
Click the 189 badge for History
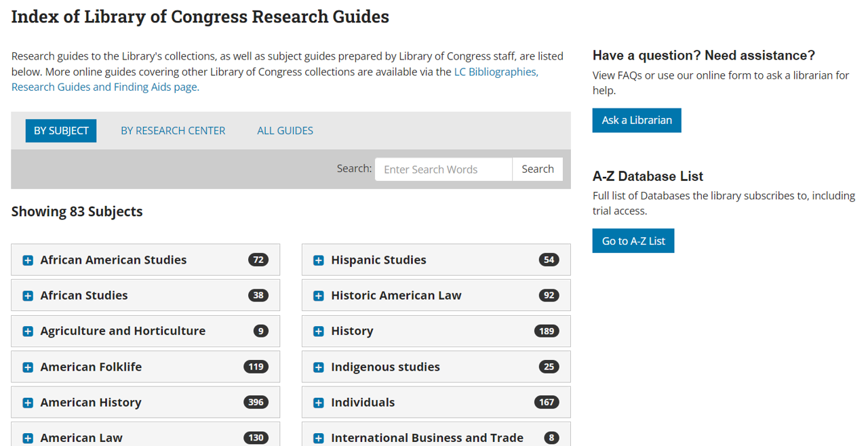tap(547, 331)
